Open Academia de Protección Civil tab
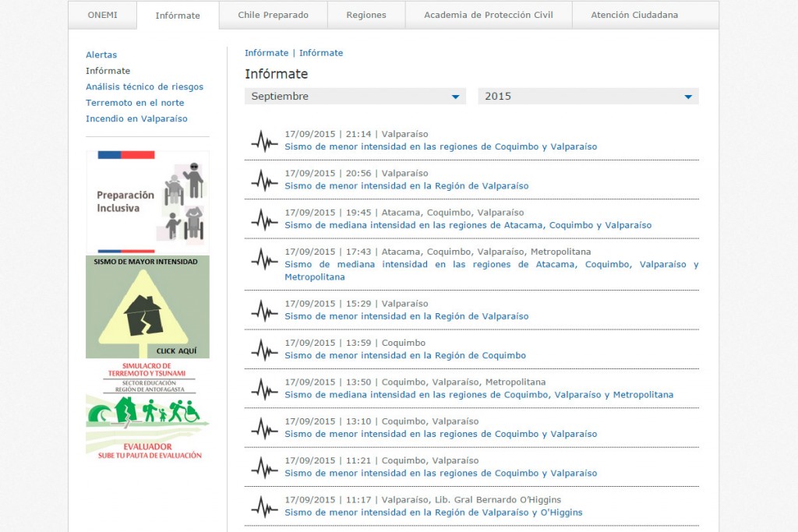 pos(489,16)
